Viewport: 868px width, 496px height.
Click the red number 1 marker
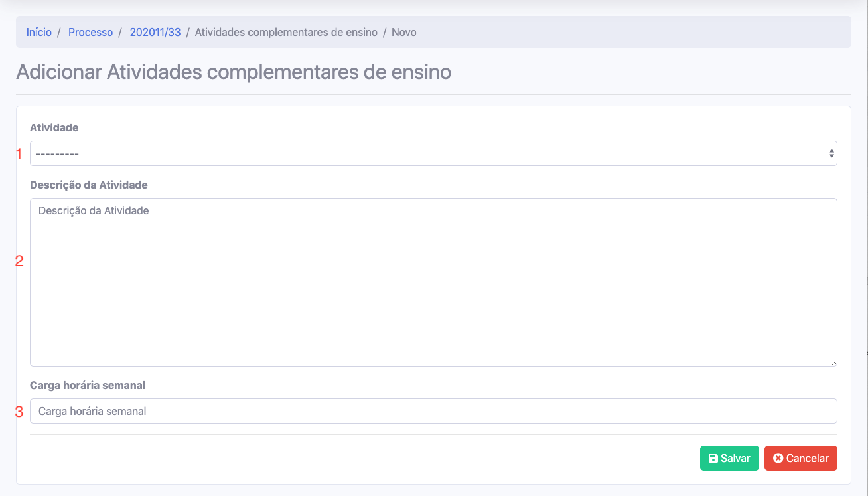[19, 154]
